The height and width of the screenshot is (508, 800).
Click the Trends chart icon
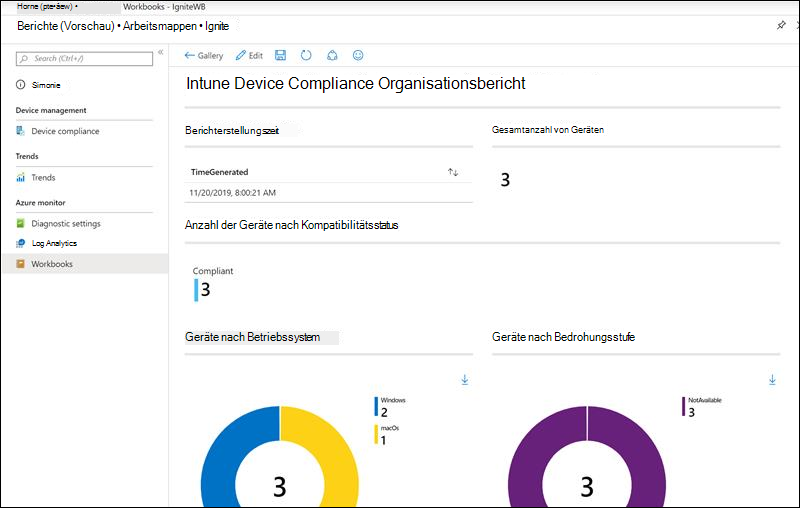(x=20, y=177)
